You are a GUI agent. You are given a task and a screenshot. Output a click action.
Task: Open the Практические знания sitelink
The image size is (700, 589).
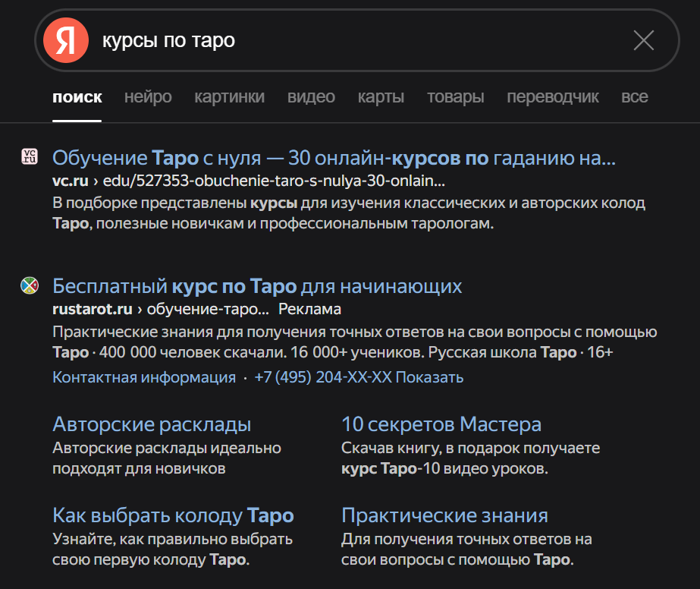(444, 515)
